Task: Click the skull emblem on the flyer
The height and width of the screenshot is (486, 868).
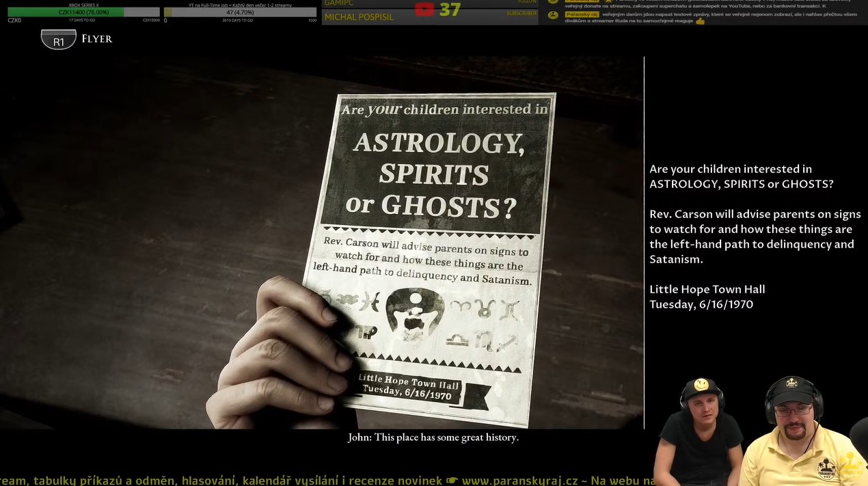Action: coord(415,314)
